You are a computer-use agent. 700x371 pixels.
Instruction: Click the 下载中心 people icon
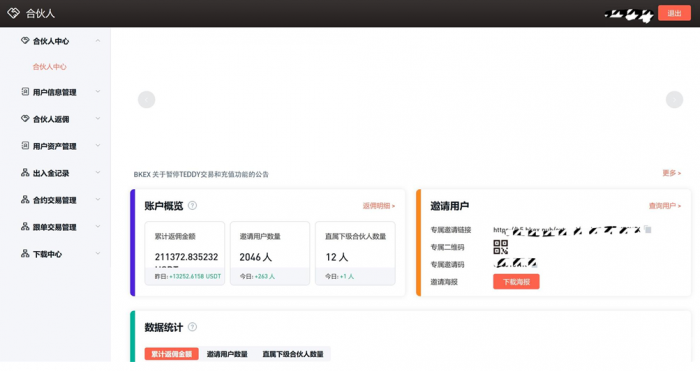click(x=25, y=254)
